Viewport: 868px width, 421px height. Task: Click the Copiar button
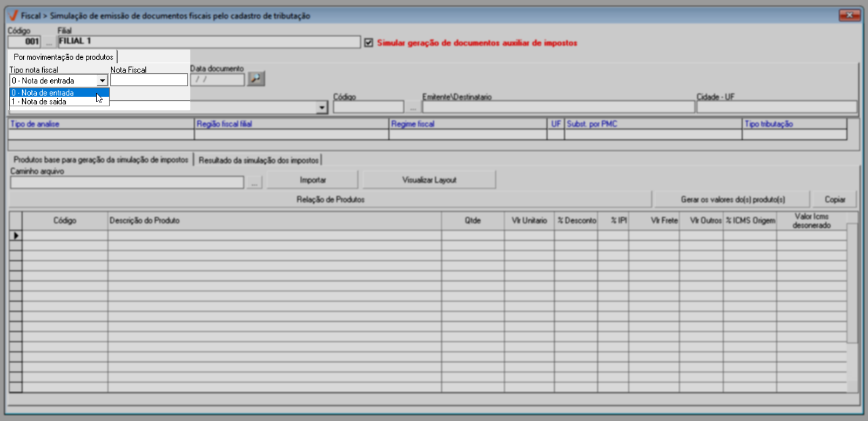point(835,199)
